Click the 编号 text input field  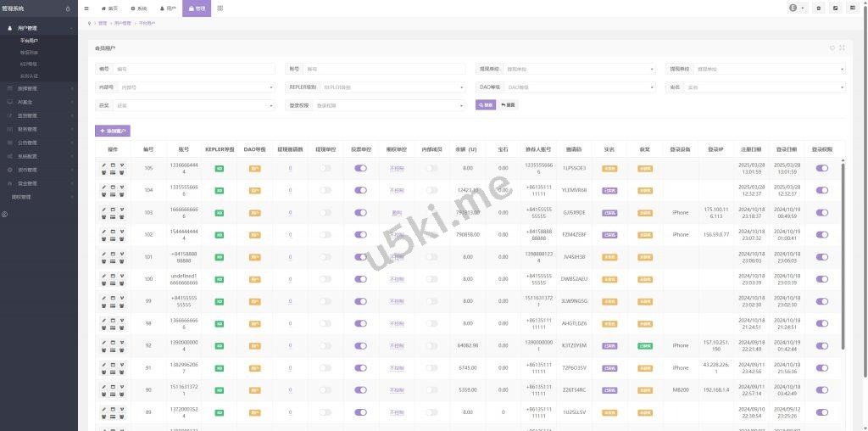(x=194, y=69)
